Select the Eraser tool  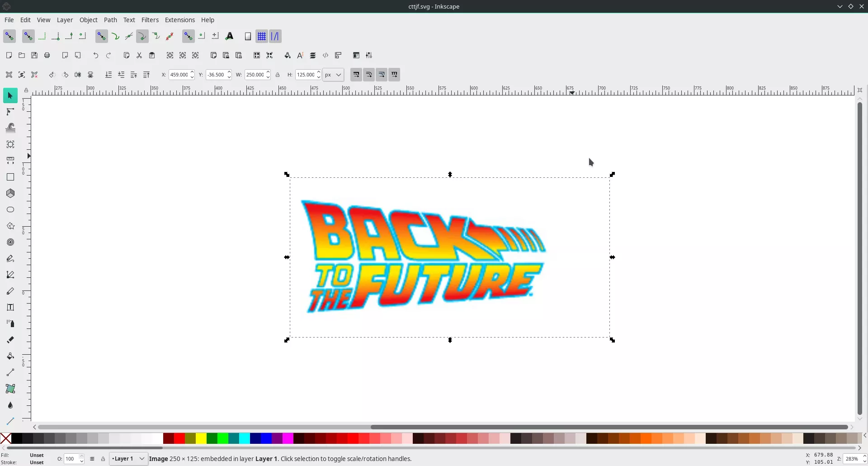pyautogui.click(x=10, y=340)
